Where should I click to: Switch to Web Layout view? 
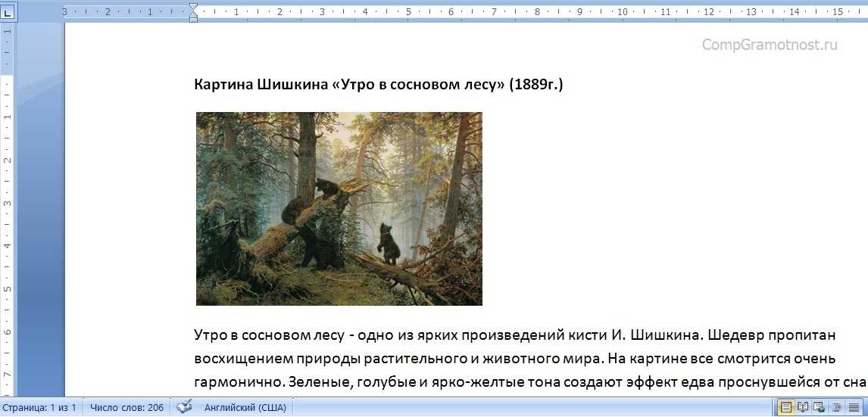(820, 408)
